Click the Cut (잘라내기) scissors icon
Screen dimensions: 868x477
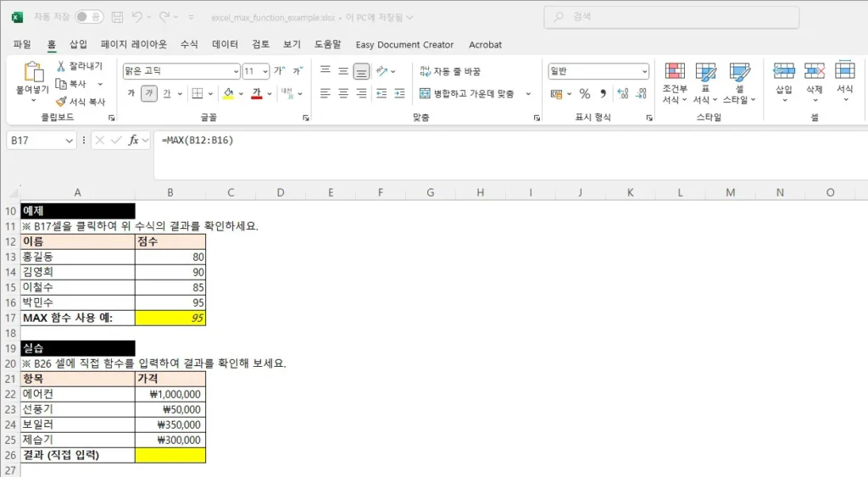(61, 66)
